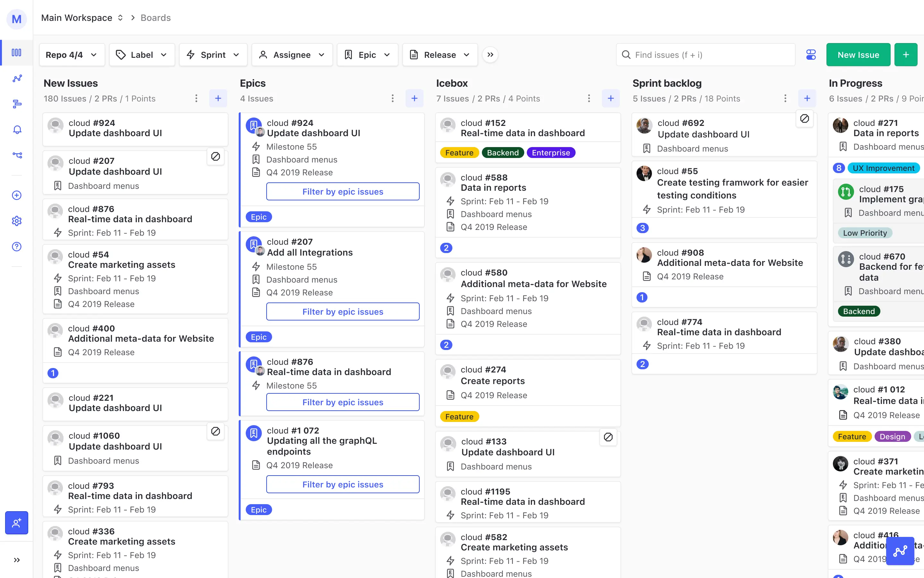924x578 pixels.
Task: Open the timeline planning icon in sidebar
Action: click(17, 104)
